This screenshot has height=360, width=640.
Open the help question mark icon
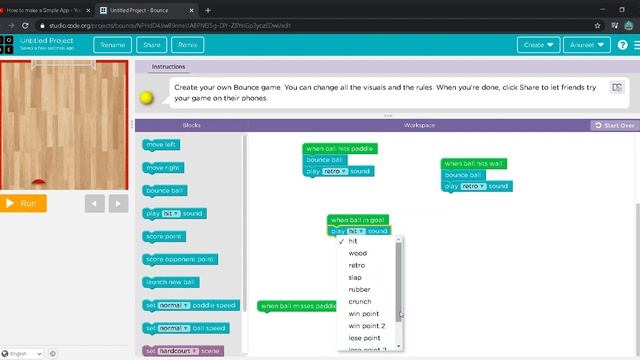622,45
